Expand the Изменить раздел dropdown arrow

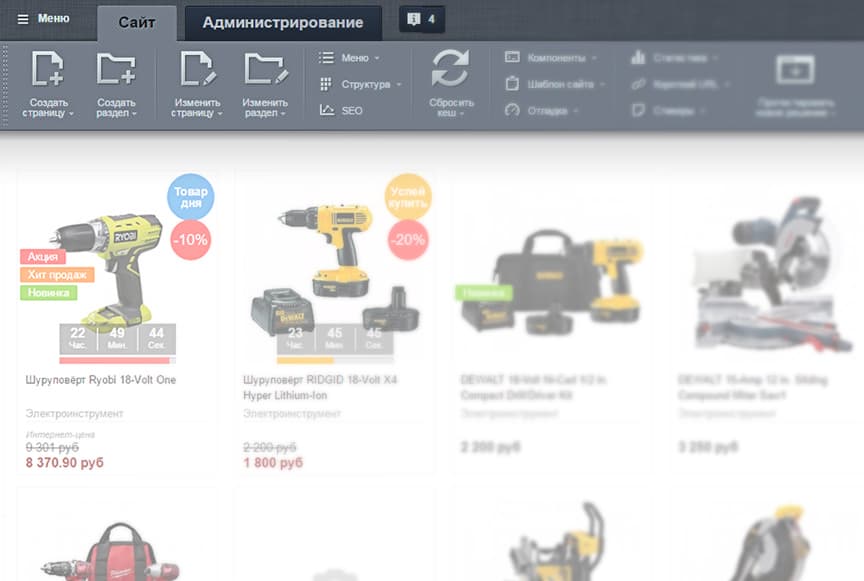(283, 114)
